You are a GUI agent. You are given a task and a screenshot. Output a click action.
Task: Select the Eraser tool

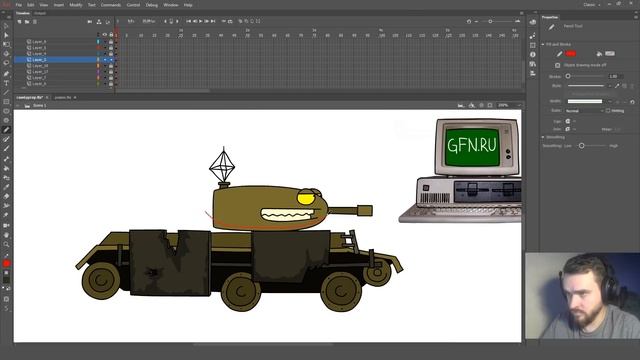point(6,196)
